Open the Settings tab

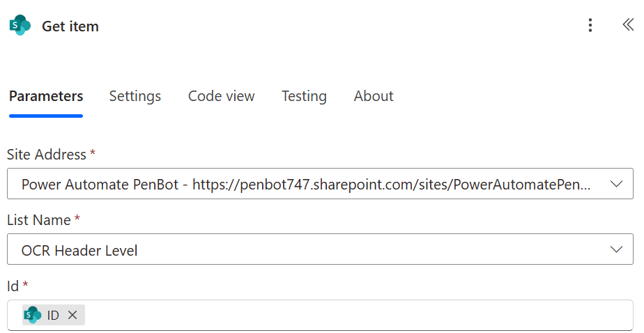tap(135, 96)
